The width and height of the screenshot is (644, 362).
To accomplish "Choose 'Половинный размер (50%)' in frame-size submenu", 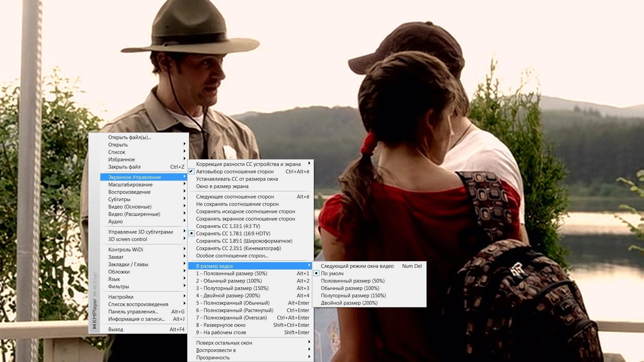I will tap(369, 281).
